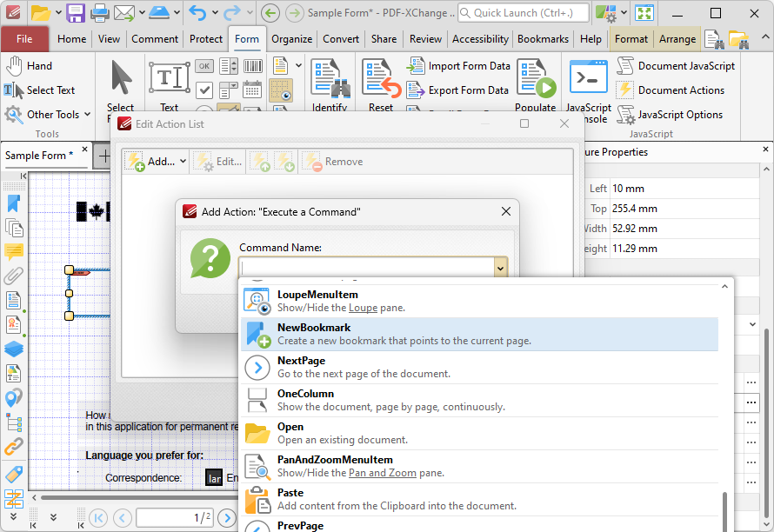Click Import Form Data
This screenshot has height=532, width=774.
click(x=458, y=66)
